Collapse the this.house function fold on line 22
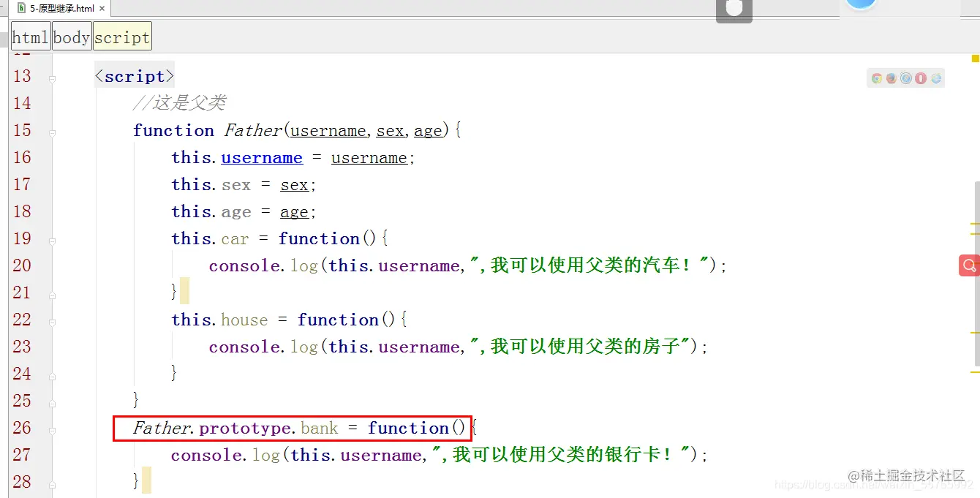The height and width of the screenshot is (498, 980). tap(52, 321)
